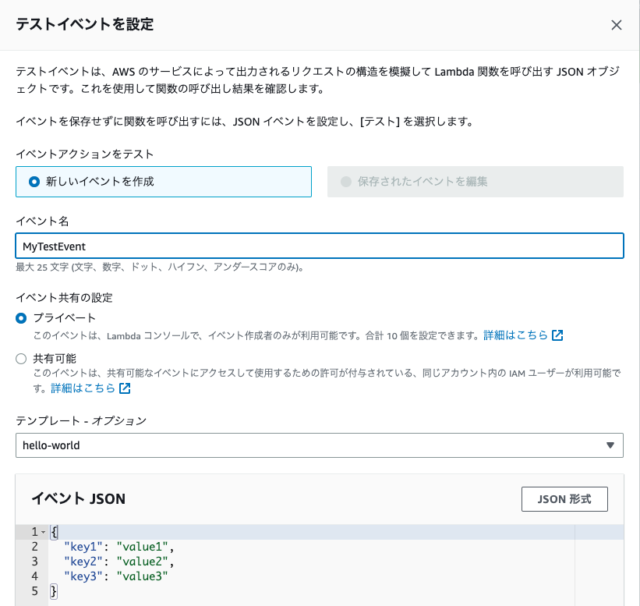640x606 pixels.
Task: Click external link icon beside shareable 詳細はこちら
Action: click(125, 388)
